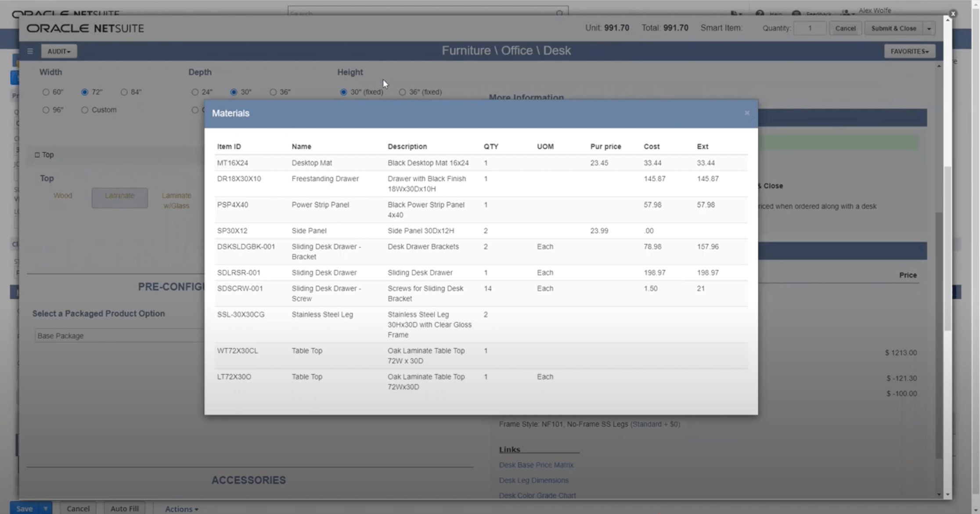Close the Materials dialog with its X
The image size is (980, 514).
(x=747, y=113)
